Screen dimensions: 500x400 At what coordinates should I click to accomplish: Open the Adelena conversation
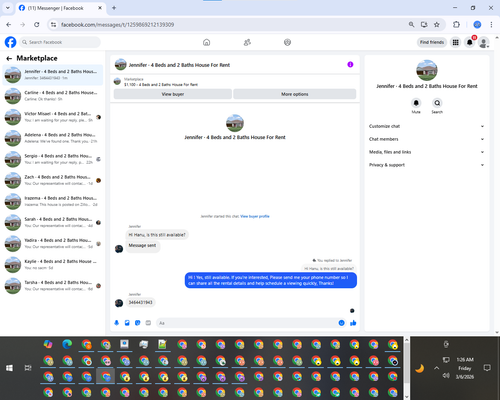pos(53,138)
